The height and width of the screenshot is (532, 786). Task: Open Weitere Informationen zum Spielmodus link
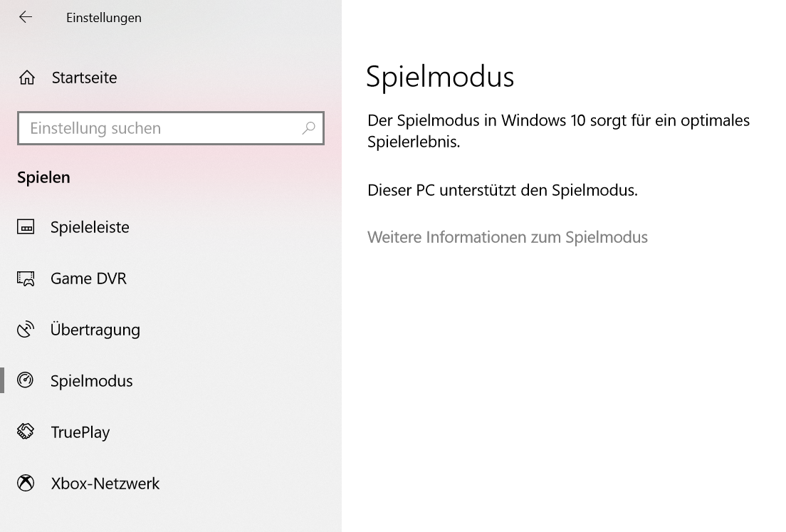tap(507, 237)
